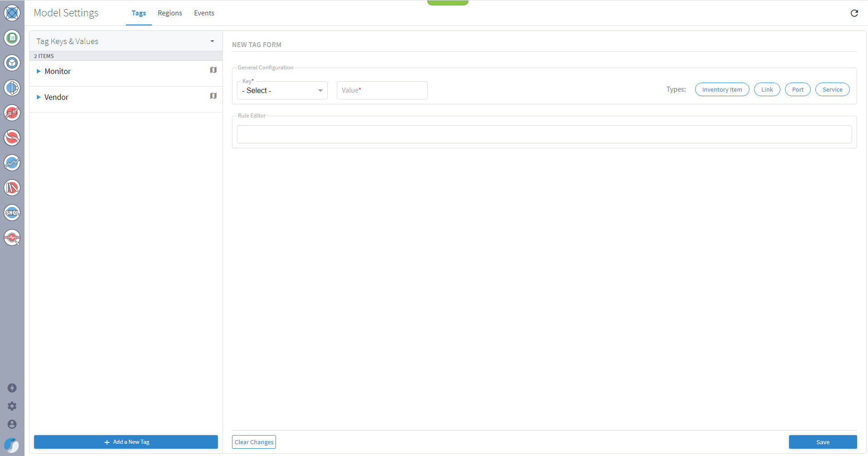This screenshot has width=868, height=456.
Task: Toggle the Service type
Action: coord(832,89)
